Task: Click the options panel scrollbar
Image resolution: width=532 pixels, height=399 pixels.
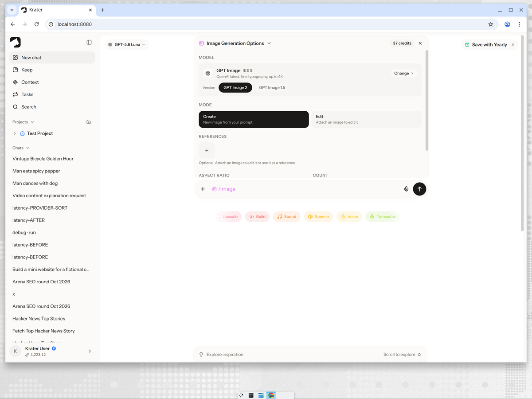Action: pyautogui.click(x=427, y=100)
